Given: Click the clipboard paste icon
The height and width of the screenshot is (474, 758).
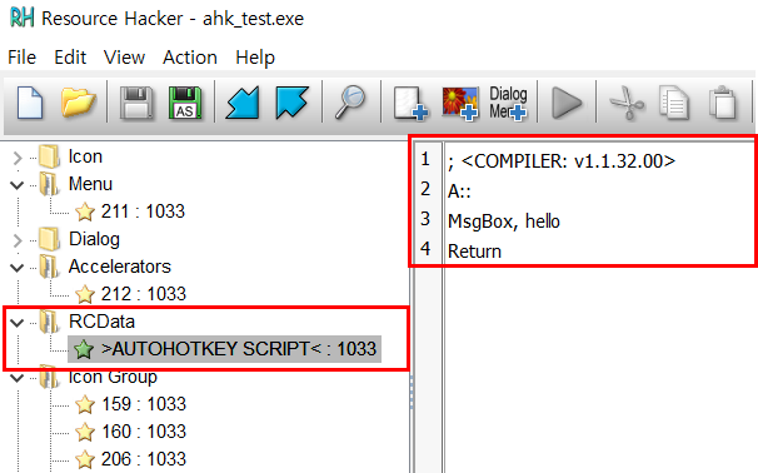Looking at the screenshot, I should (723, 102).
